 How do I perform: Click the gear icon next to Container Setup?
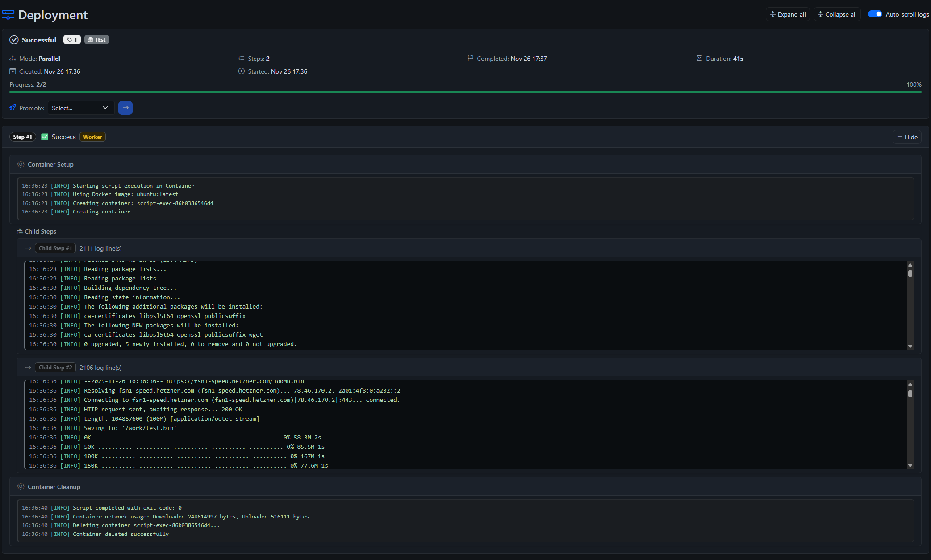[x=21, y=164]
